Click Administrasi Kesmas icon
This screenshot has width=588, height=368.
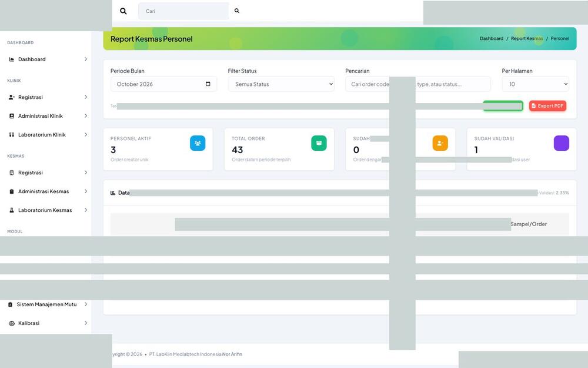click(x=12, y=191)
